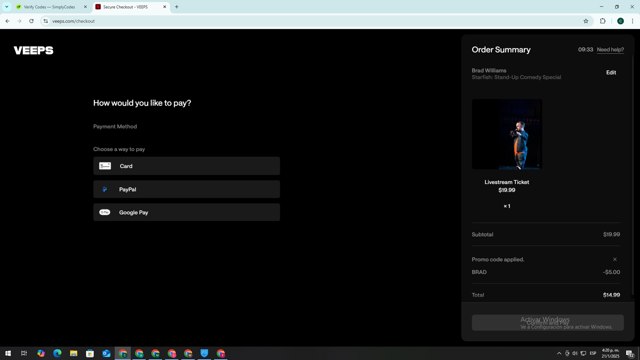Click the credit card icon
This screenshot has width=640, height=360.
pyautogui.click(x=105, y=166)
